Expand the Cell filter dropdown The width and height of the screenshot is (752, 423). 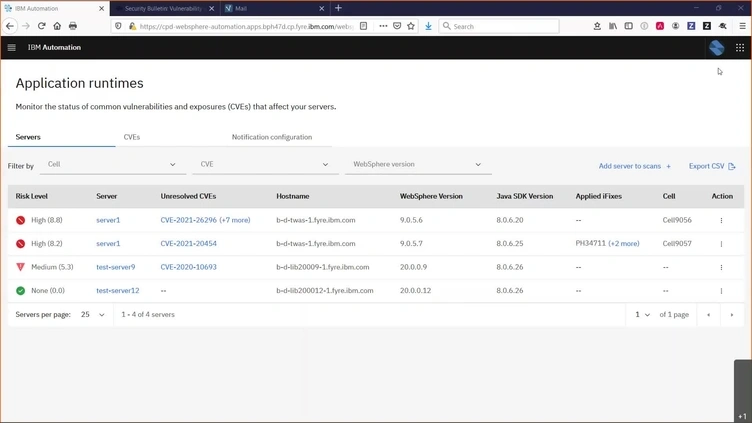(x=112, y=164)
